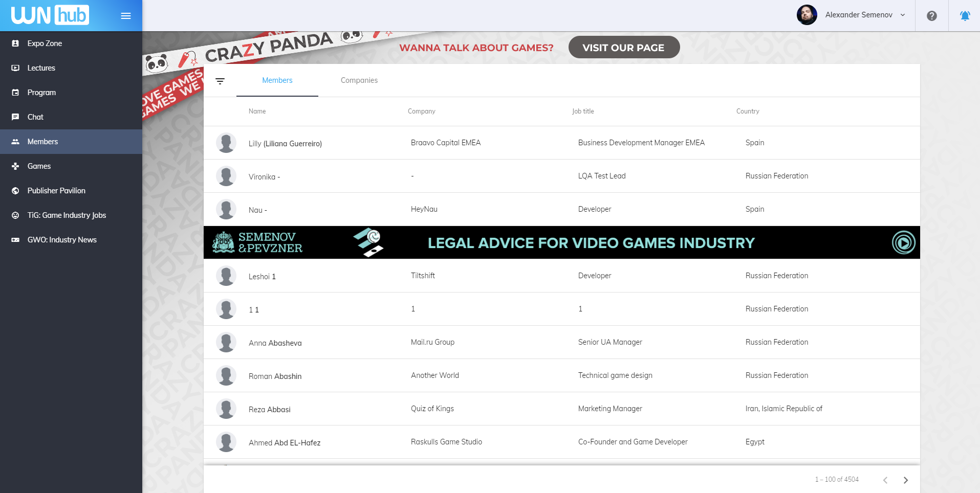Open Chat section

coord(71,117)
